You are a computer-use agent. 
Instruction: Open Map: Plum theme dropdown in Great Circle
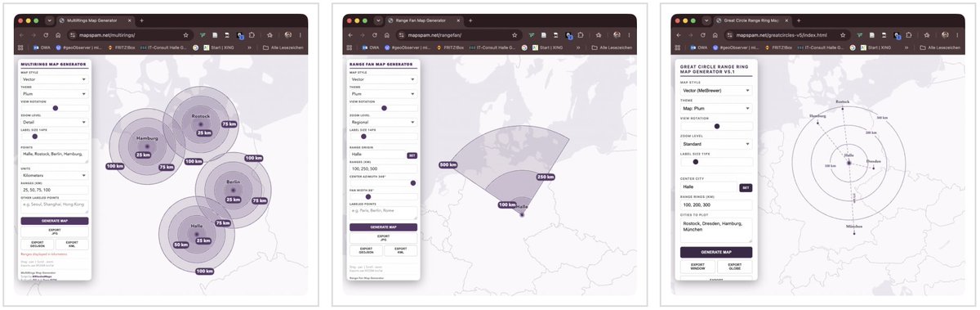click(x=716, y=108)
